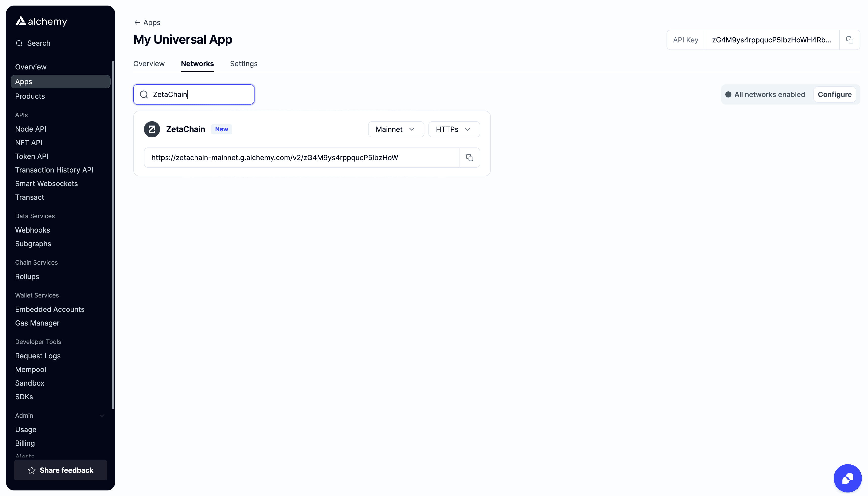Click the back arrow next to Apps
The height and width of the screenshot is (496, 868).
click(137, 22)
